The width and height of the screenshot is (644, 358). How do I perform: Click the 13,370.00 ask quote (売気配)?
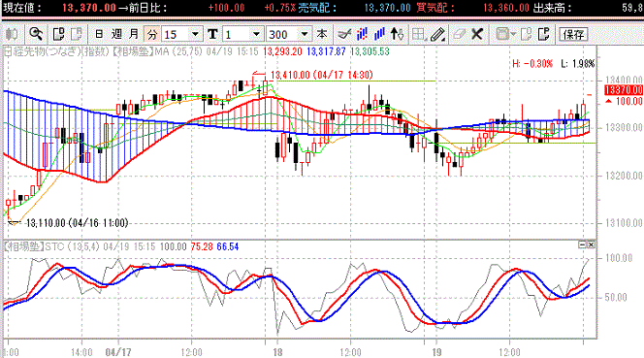(x=387, y=8)
